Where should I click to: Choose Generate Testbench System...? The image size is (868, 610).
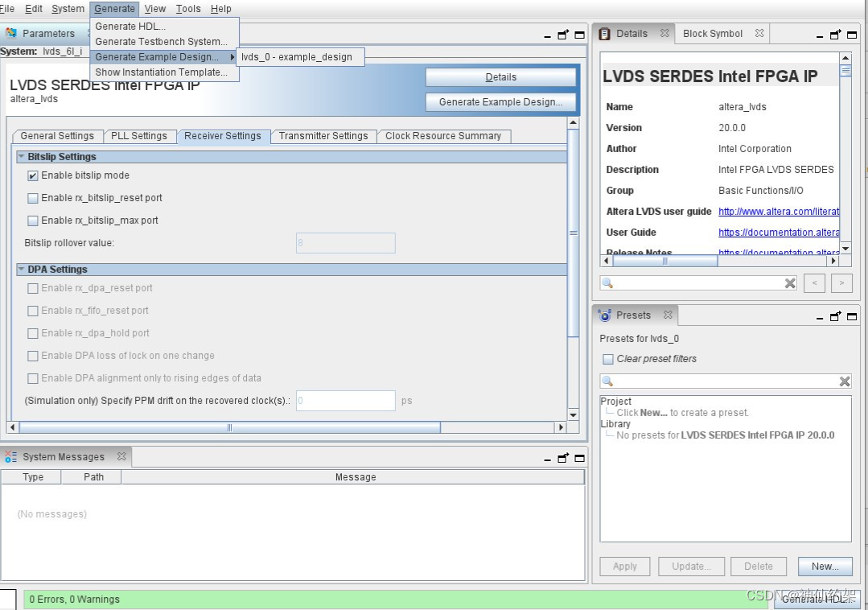click(164, 42)
